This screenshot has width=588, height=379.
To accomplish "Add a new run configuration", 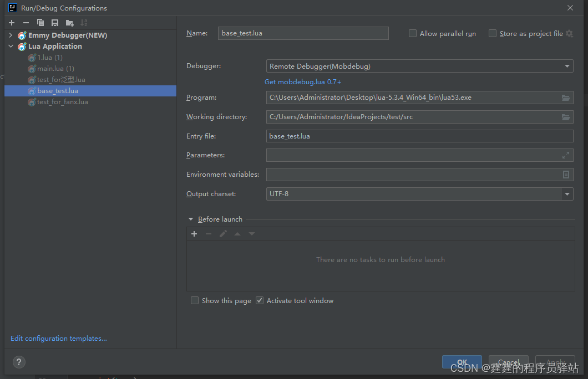I will pyautogui.click(x=12, y=23).
